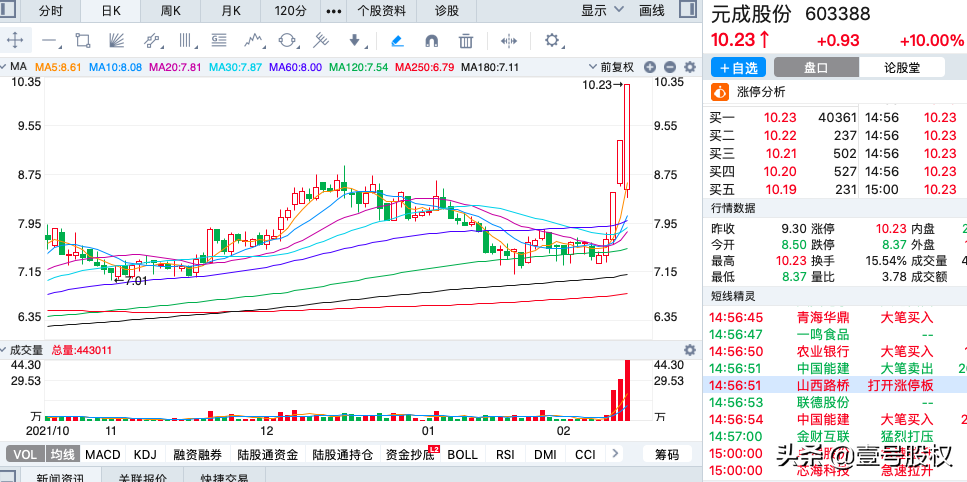Select the DMI indicator

[545, 454]
